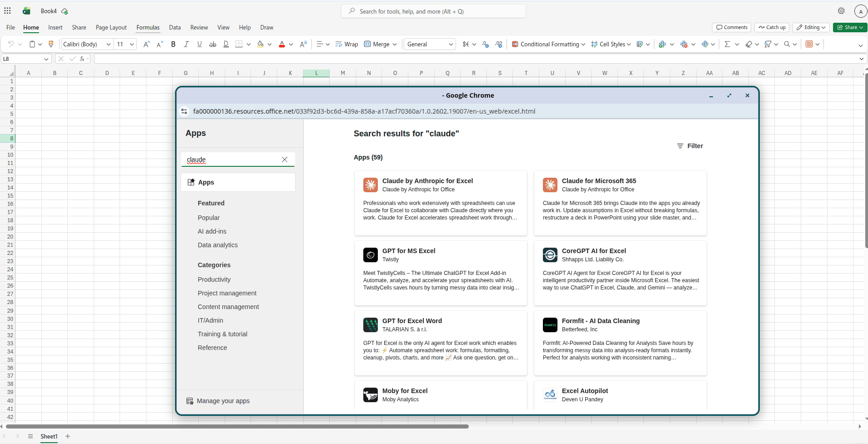Click the Catch up button
Viewport: 868px width, 444px height.
click(x=772, y=27)
